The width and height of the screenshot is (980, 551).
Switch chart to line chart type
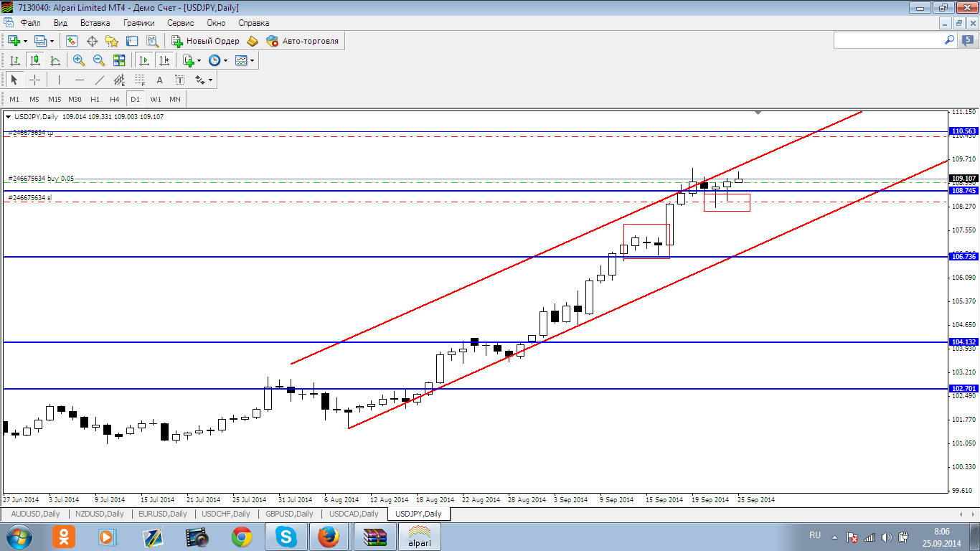pos(55,60)
